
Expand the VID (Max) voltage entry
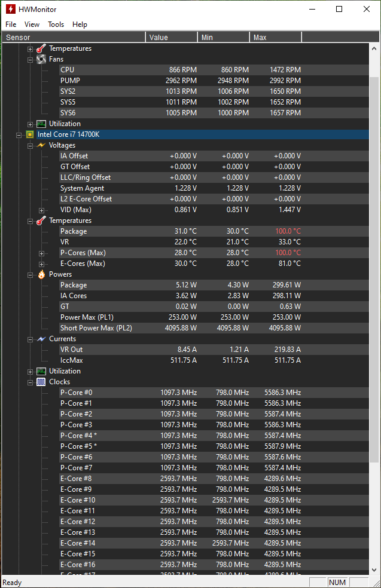click(41, 210)
